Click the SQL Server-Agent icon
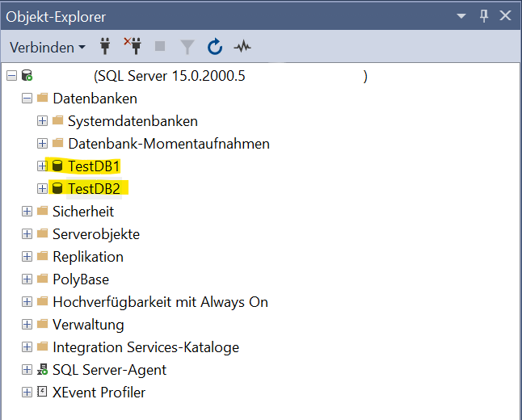 point(43,370)
